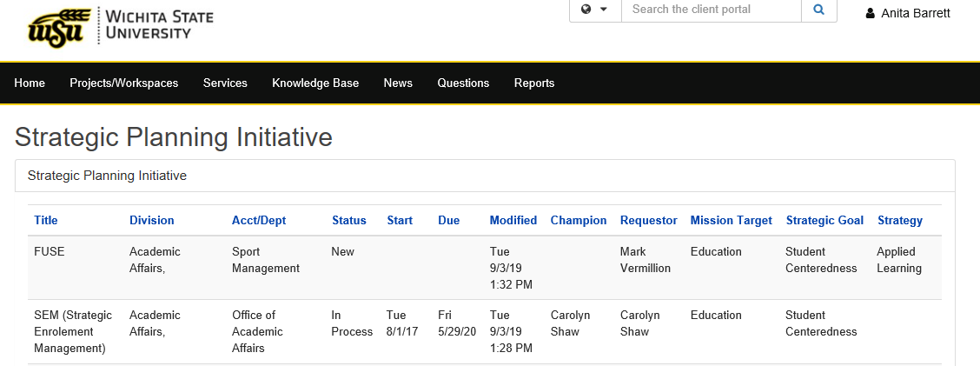980x366 pixels.
Task: Click Carolyn Shaw in the Requestor column
Action: (x=640, y=323)
